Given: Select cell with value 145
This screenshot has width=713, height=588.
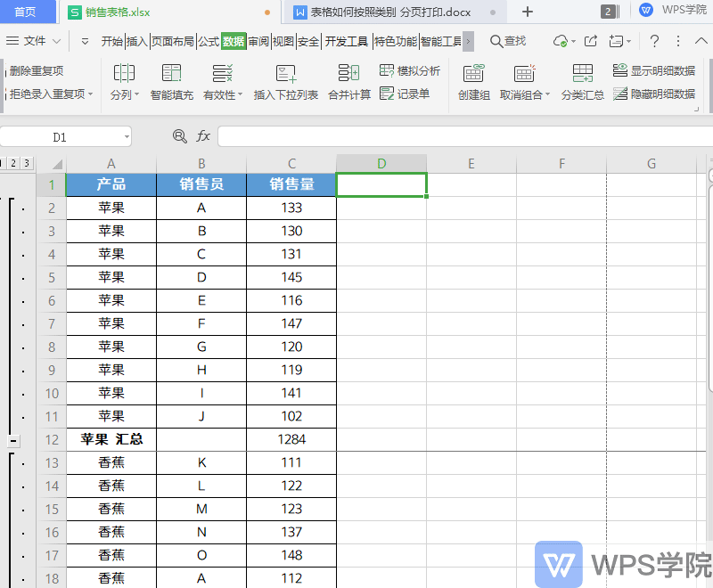Looking at the screenshot, I should pyautogui.click(x=291, y=277).
